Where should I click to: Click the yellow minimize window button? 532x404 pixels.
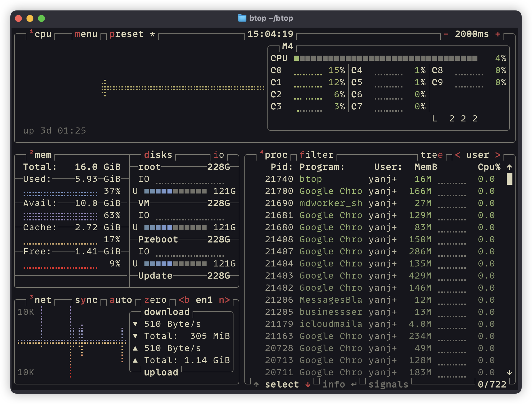(30, 18)
